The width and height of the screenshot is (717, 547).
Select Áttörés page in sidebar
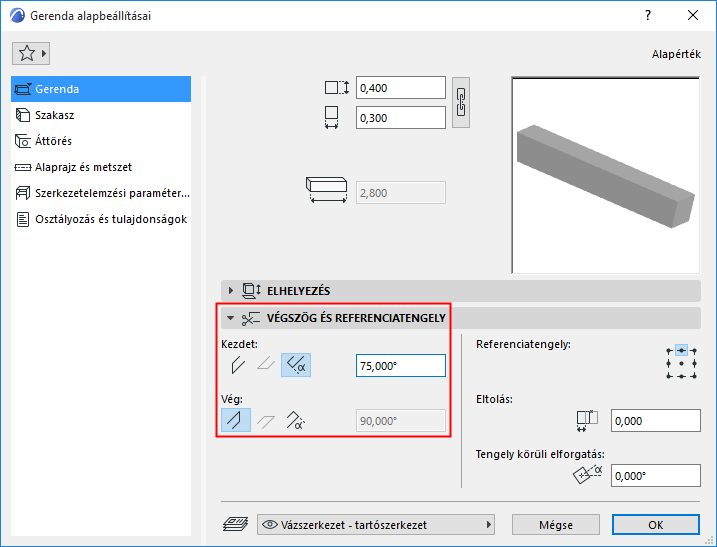pos(101,141)
